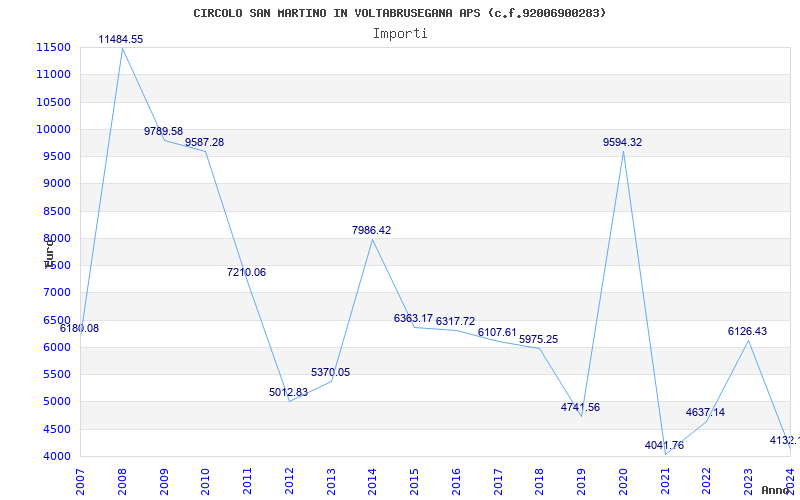Screen dimensions: 800x500
Task: Select the 7210.06 data label
Action: point(246,272)
